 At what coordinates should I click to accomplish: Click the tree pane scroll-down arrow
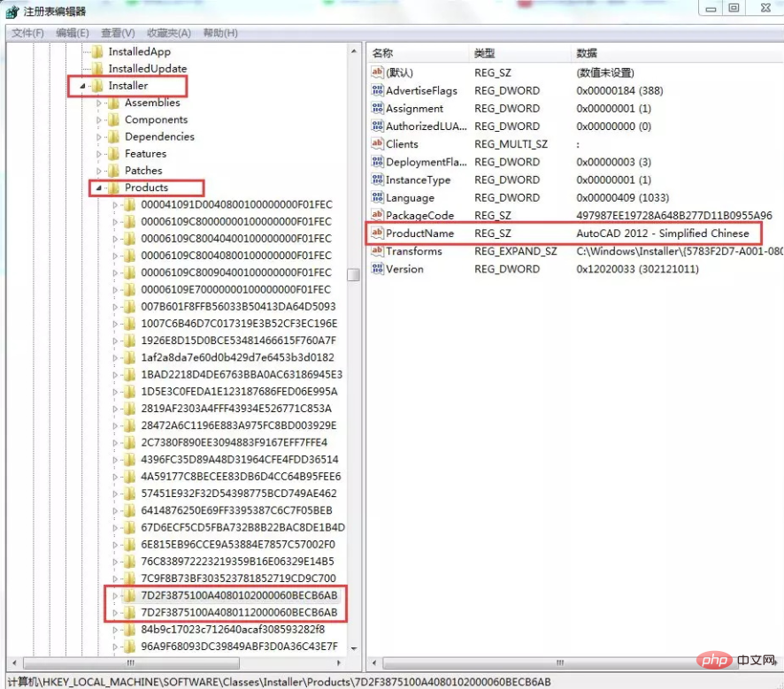coord(353,648)
